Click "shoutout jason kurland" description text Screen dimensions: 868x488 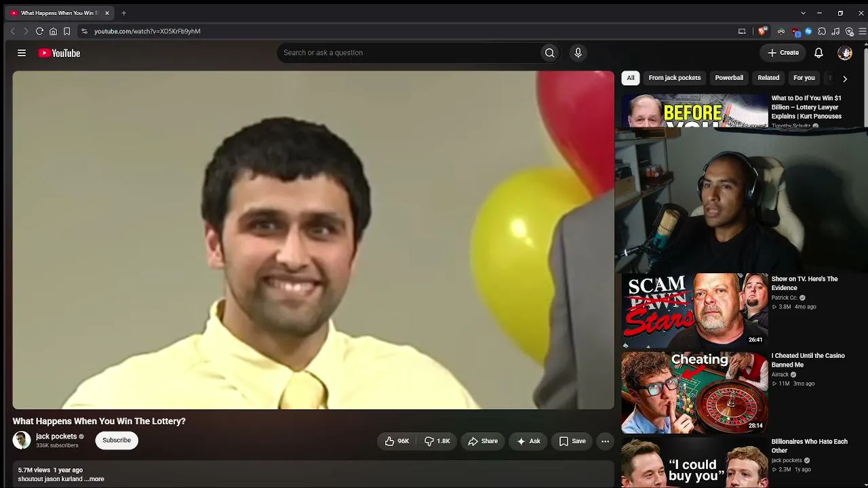(50, 479)
